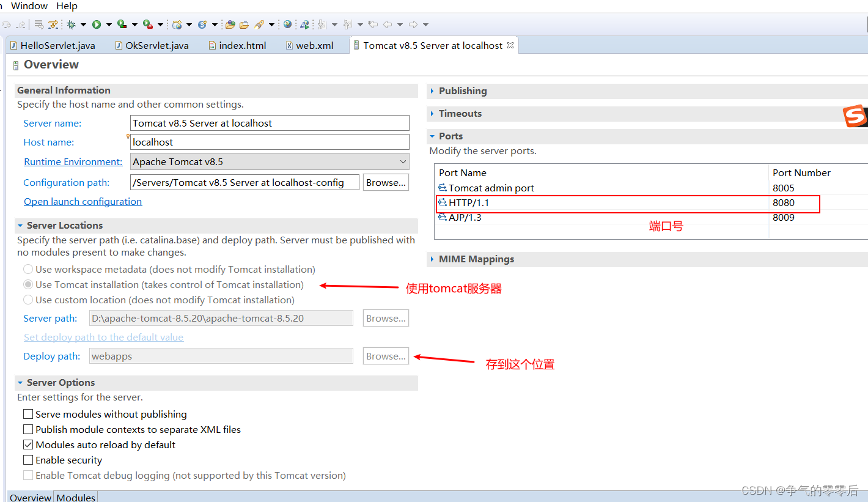Click the Back navigation arrow
This screenshot has height=502, width=868.
[x=388, y=24]
